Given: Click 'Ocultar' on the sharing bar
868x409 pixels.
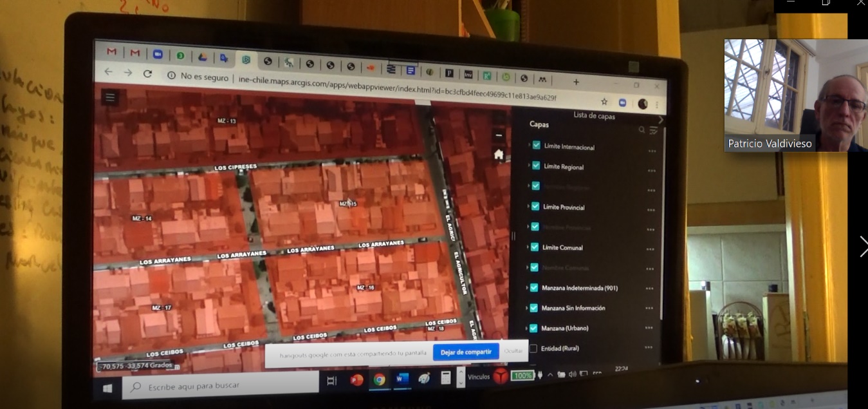Looking at the screenshot, I should click(513, 351).
